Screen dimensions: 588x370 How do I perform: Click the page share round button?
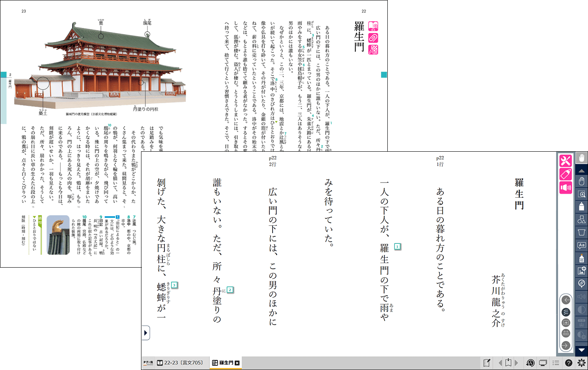(566, 323)
